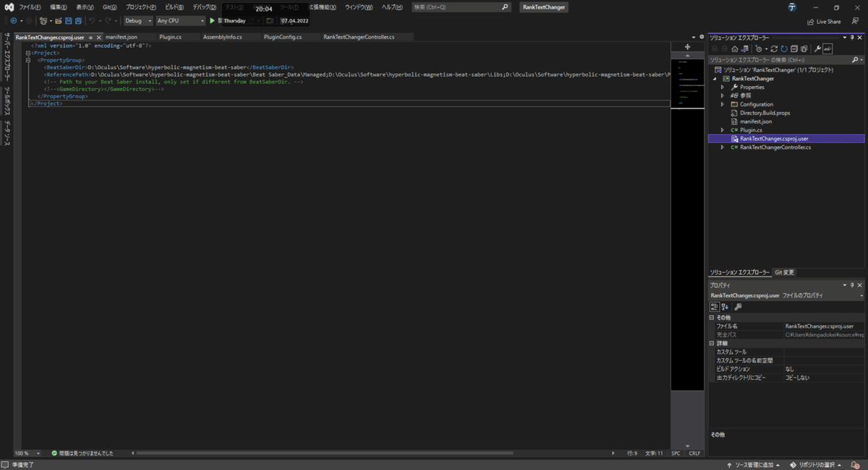The height and width of the screenshot is (470, 868).
Task: Close the RankTextChanger.csproj.user tab
Action: click(98, 37)
